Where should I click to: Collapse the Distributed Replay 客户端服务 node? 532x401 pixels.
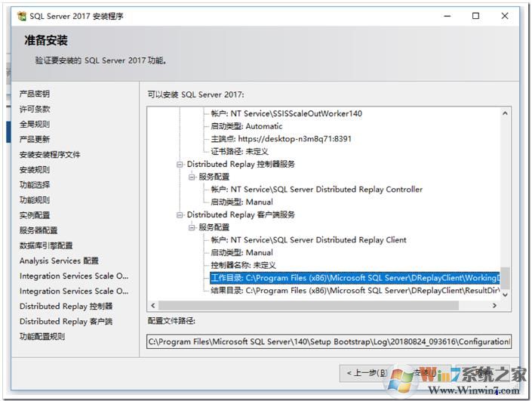180,215
